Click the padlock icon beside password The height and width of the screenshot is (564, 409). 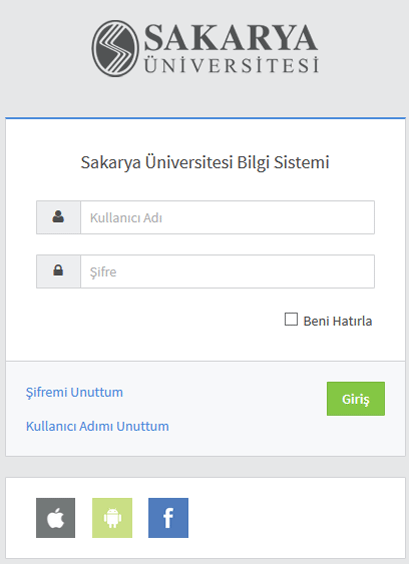(x=58, y=270)
